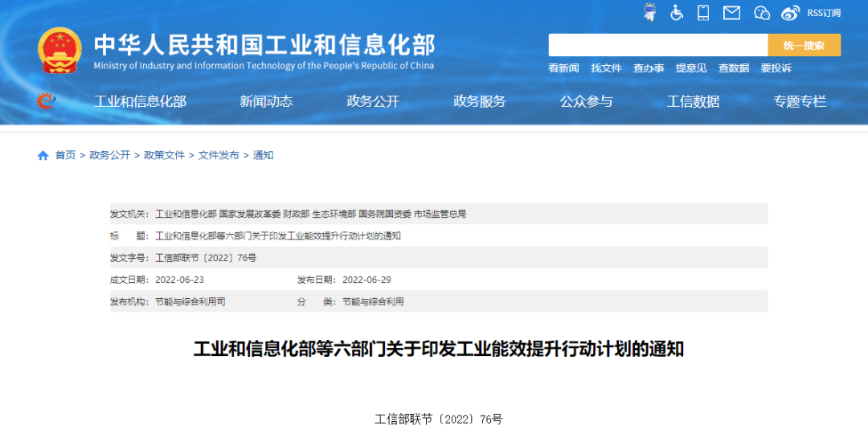Click the site title 中华人民共和国工业和信息化部
Image resolution: width=868 pixels, height=446 pixels.
coord(264,44)
